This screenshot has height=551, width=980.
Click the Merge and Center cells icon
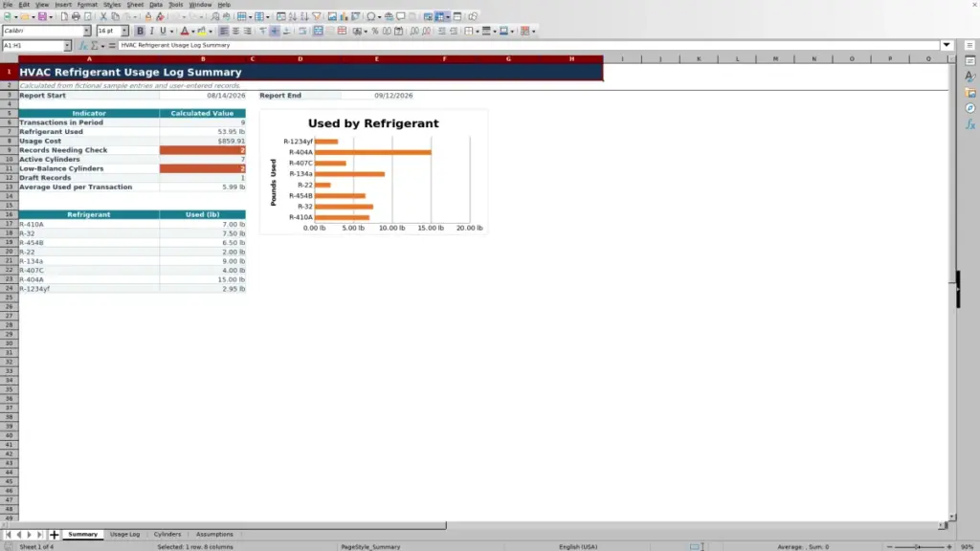click(318, 31)
